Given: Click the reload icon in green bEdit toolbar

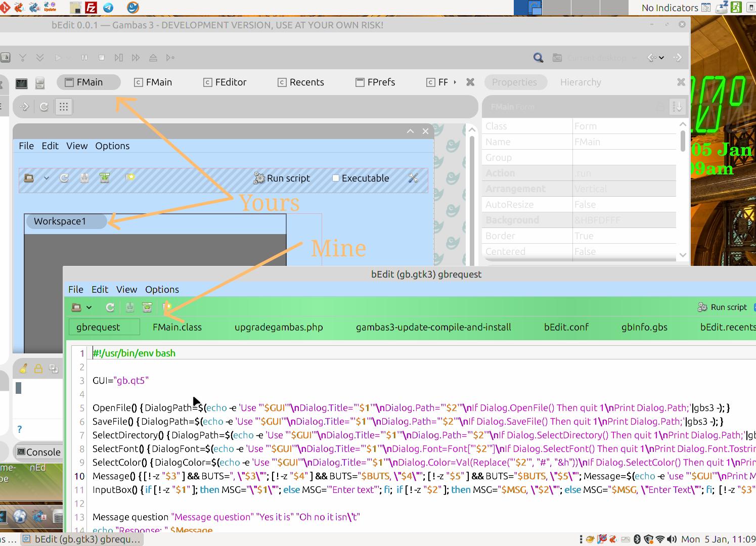Looking at the screenshot, I should pyautogui.click(x=110, y=307).
